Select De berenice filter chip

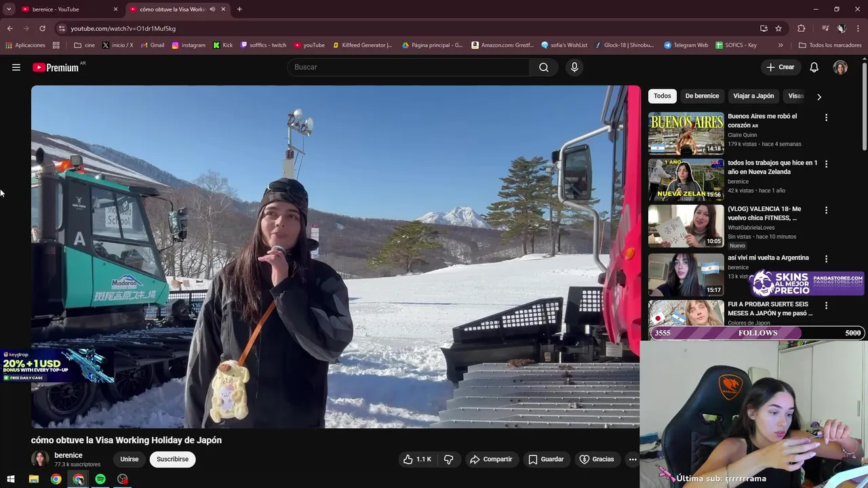pos(702,96)
